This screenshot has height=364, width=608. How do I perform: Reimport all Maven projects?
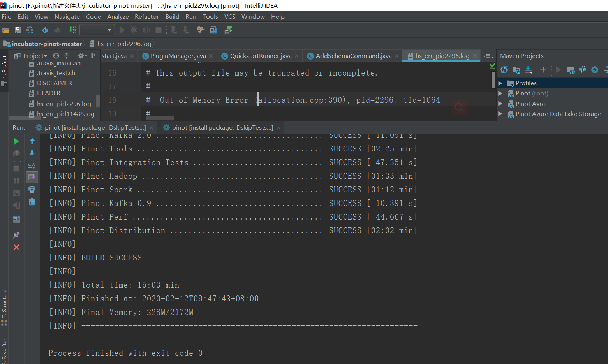tap(504, 70)
